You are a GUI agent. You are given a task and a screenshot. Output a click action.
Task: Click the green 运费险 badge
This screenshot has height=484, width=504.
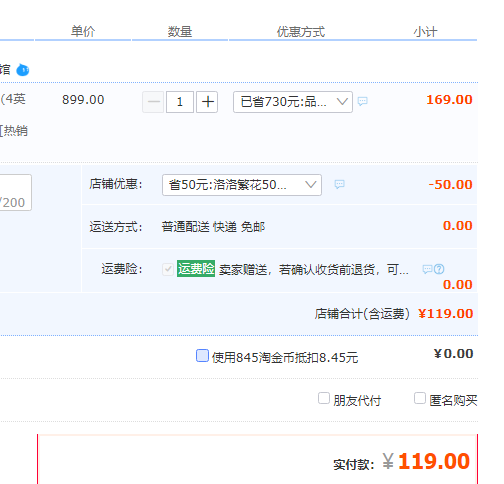pyautogui.click(x=196, y=269)
